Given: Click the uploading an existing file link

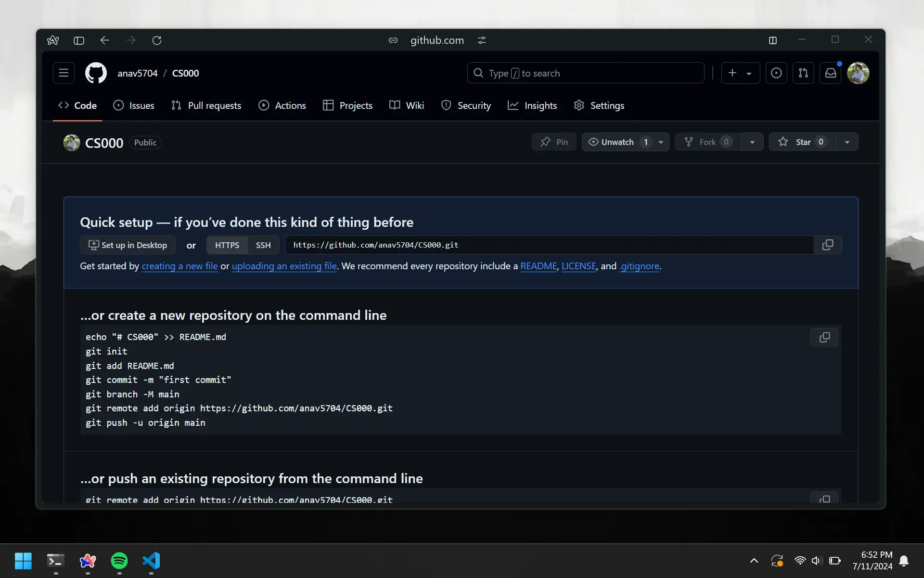Looking at the screenshot, I should point(284,266).
